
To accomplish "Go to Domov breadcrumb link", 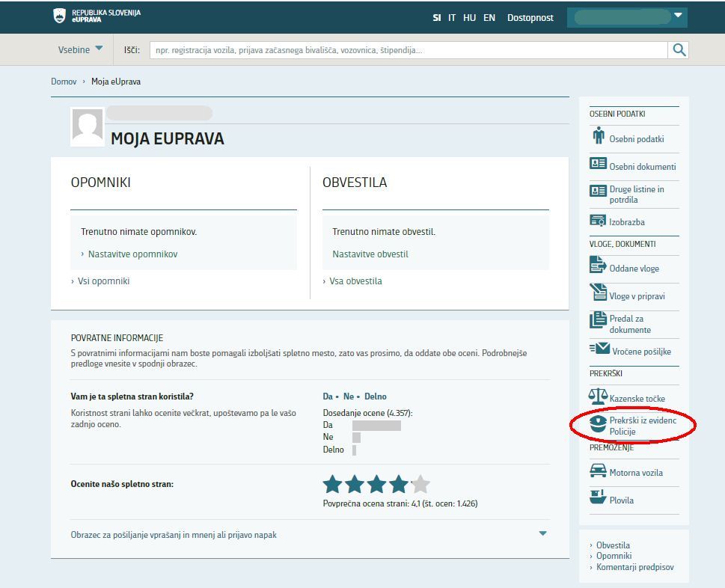I will [64, 82].
